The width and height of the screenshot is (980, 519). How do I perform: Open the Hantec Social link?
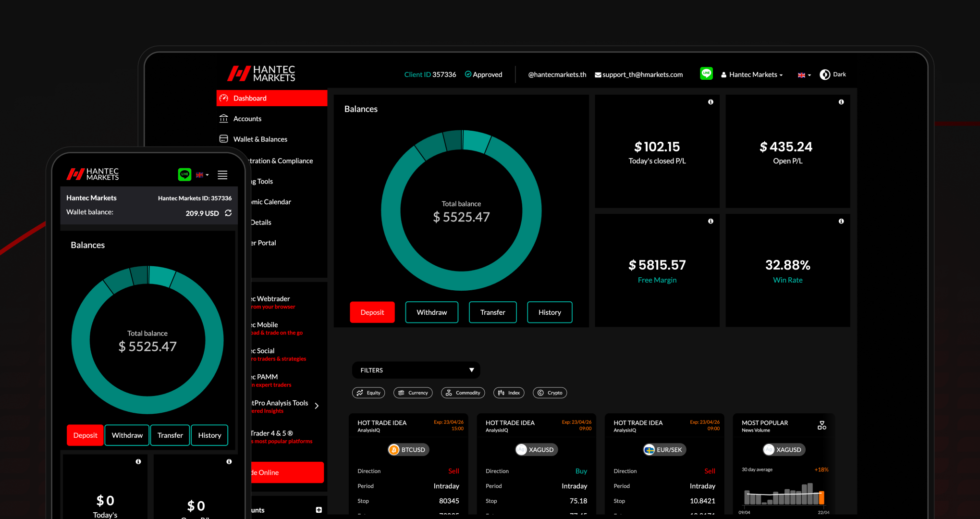[279, 354]
